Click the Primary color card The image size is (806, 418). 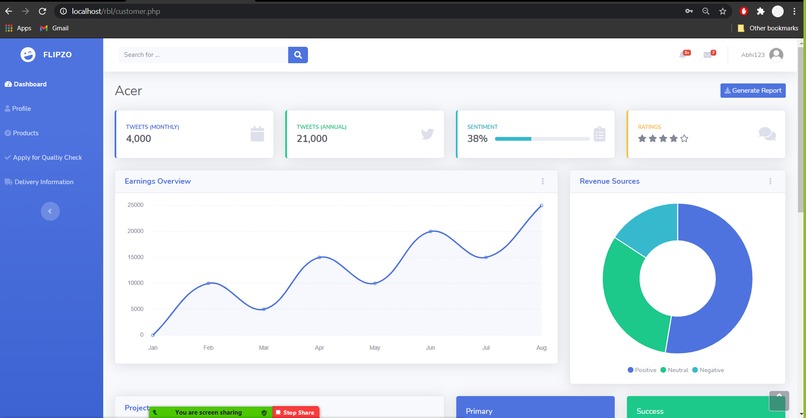click(535, 407)
